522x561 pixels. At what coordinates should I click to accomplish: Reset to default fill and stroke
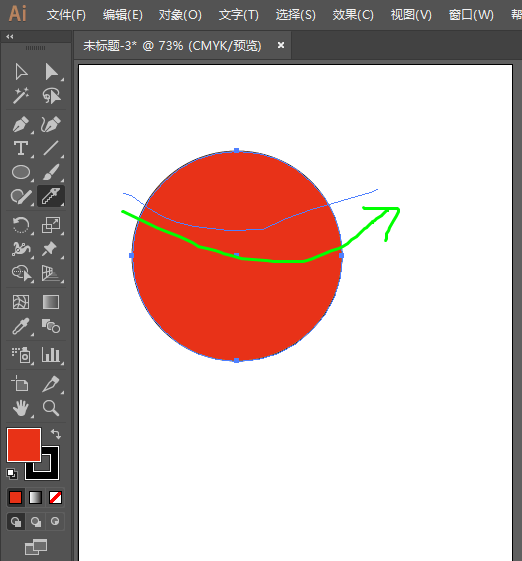(12, 474)
